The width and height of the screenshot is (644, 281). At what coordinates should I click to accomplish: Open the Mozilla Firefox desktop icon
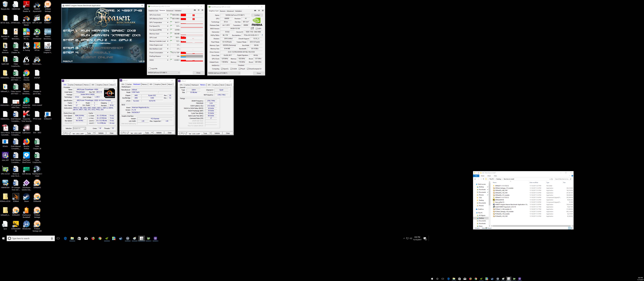(26, 143)
